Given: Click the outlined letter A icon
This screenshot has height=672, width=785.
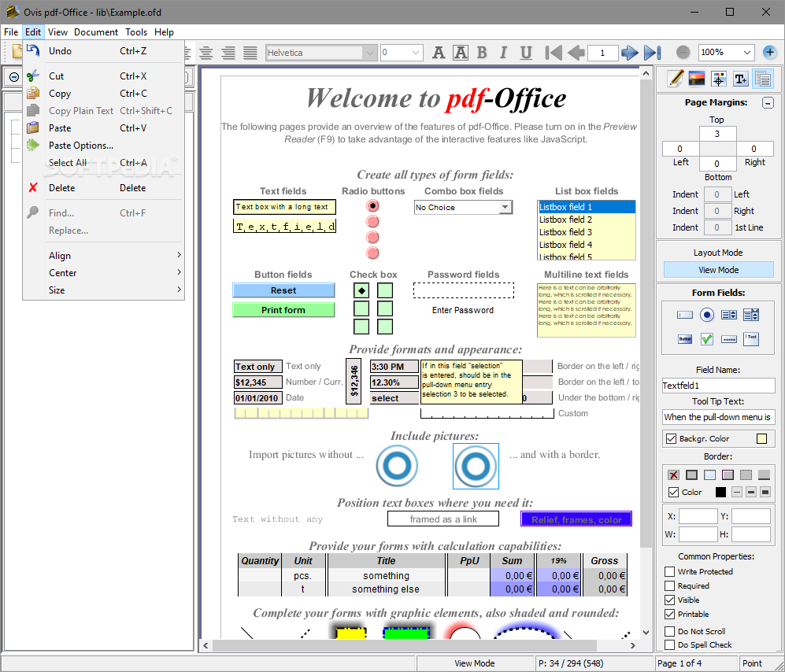Looking at the screenshot, I should (460, 52).
